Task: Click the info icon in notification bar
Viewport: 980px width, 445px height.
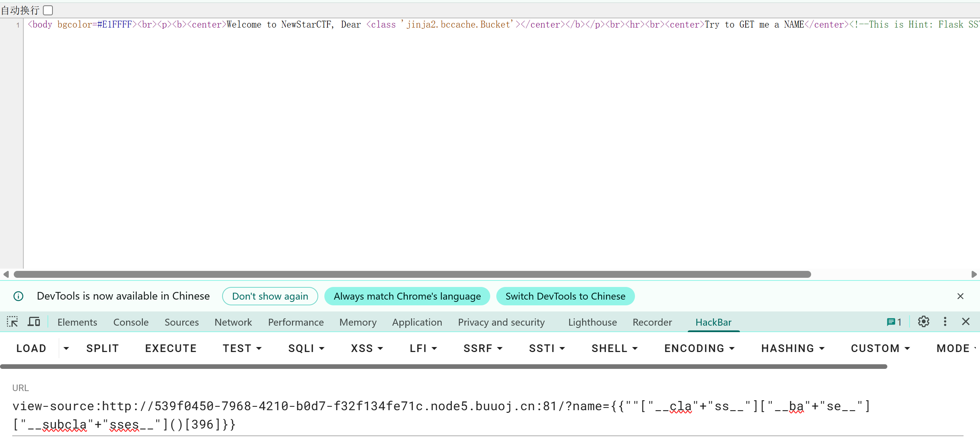Action: [18, 296]
